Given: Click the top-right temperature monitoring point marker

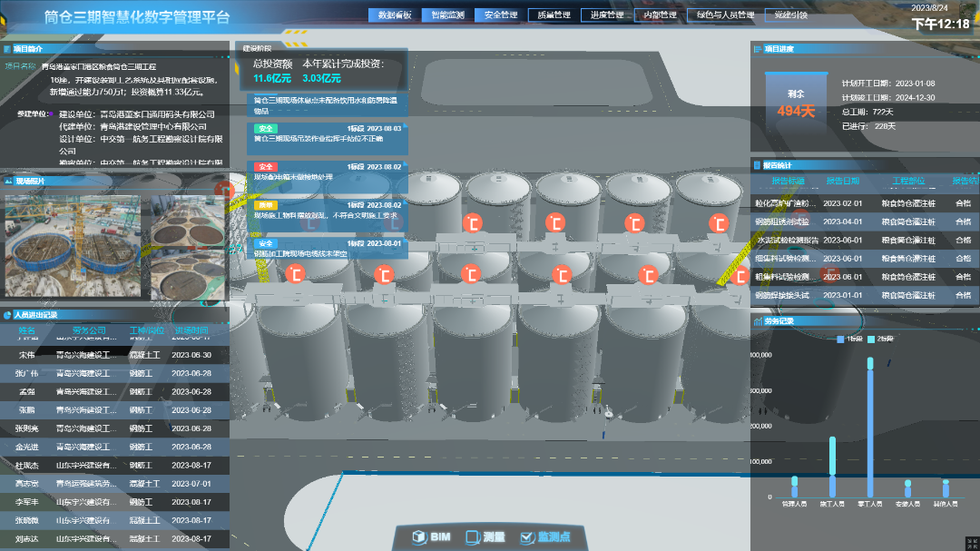Looking at the screenshot, I should [x=719, y=222].
